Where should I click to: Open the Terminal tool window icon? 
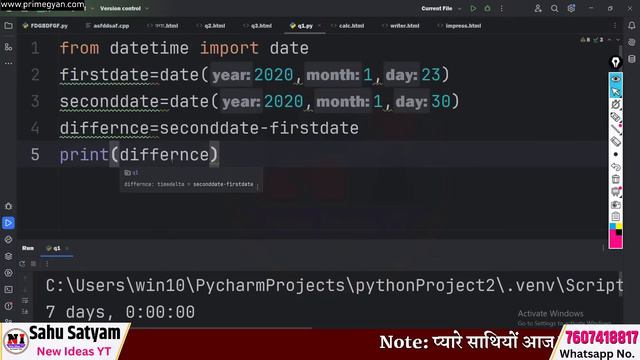[x=8, y=289]
